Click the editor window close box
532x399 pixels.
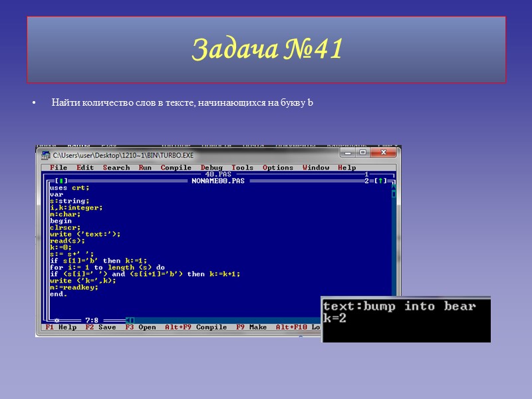[x=61, y=181]
